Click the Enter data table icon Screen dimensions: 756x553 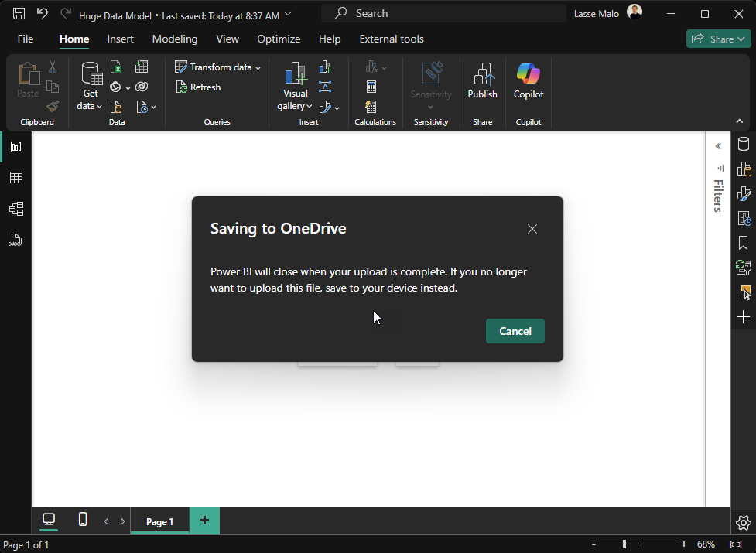[x=142, y=67]
